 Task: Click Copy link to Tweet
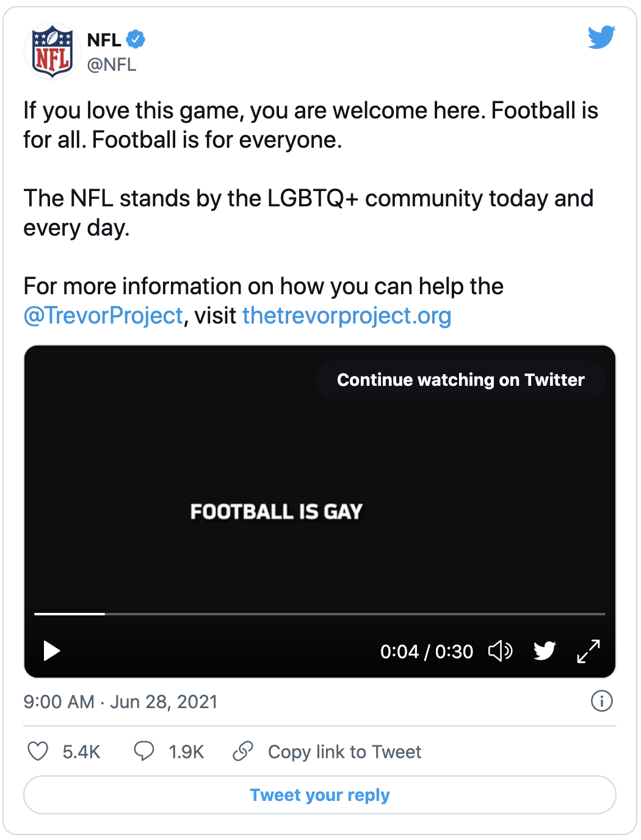[344, 751]
